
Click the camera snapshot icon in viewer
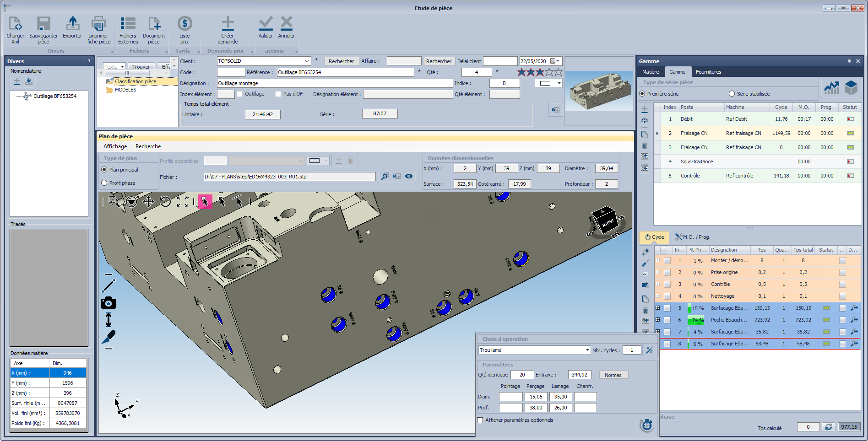pyautogui.click(x=108, y=303)
